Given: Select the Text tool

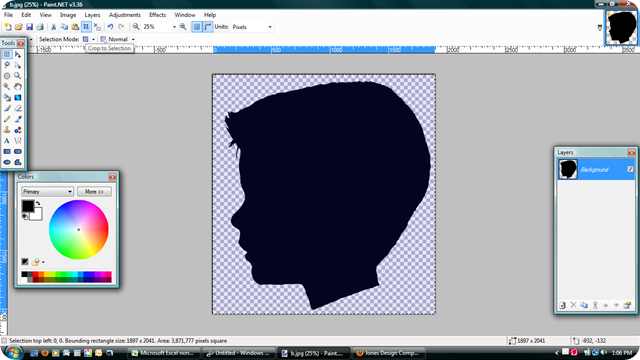Looking at the screenshot, I should tap(7, 141).
